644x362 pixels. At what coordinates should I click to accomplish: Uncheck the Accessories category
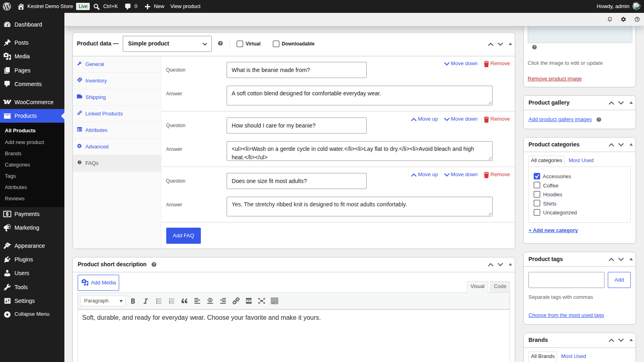pyautogui.click(x=537, y=176)
